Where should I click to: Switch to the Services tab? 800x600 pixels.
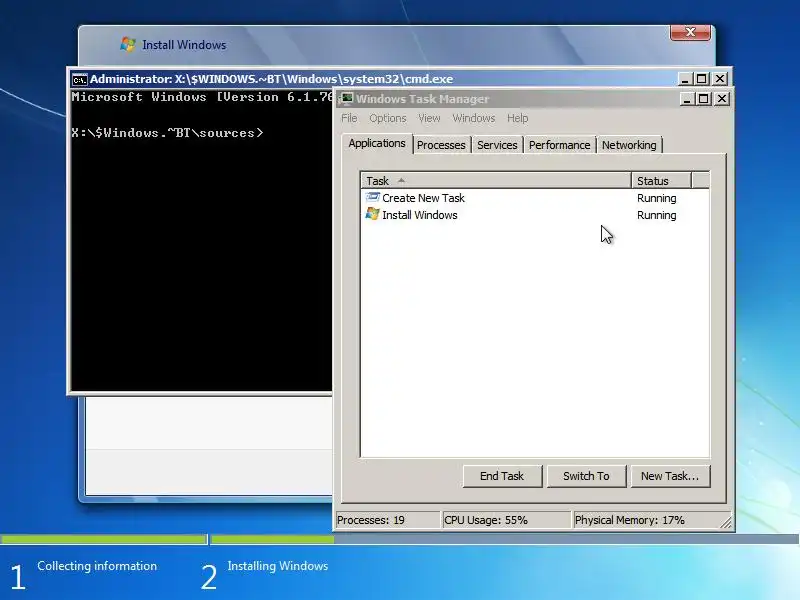pyautogui.click(x=497, y=145)
